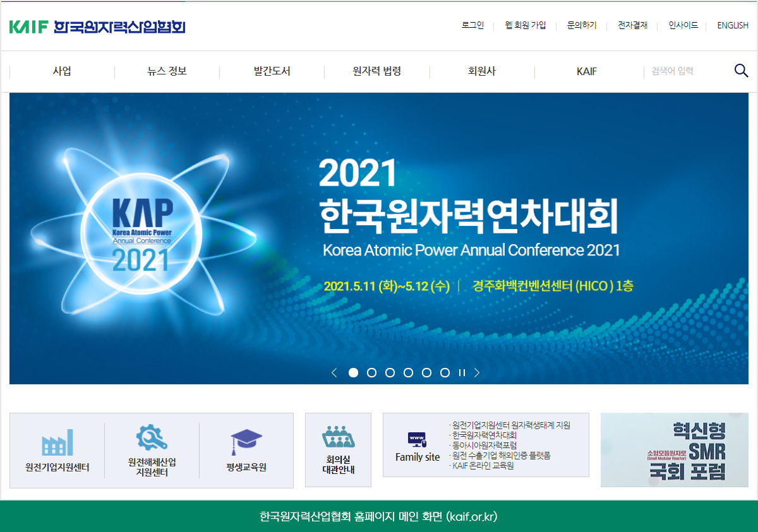This screenshot has height=532, width=758.
Task: Open the 원전해체산업 지원센터 wrench-gear icon
Action: coord(152,437)
